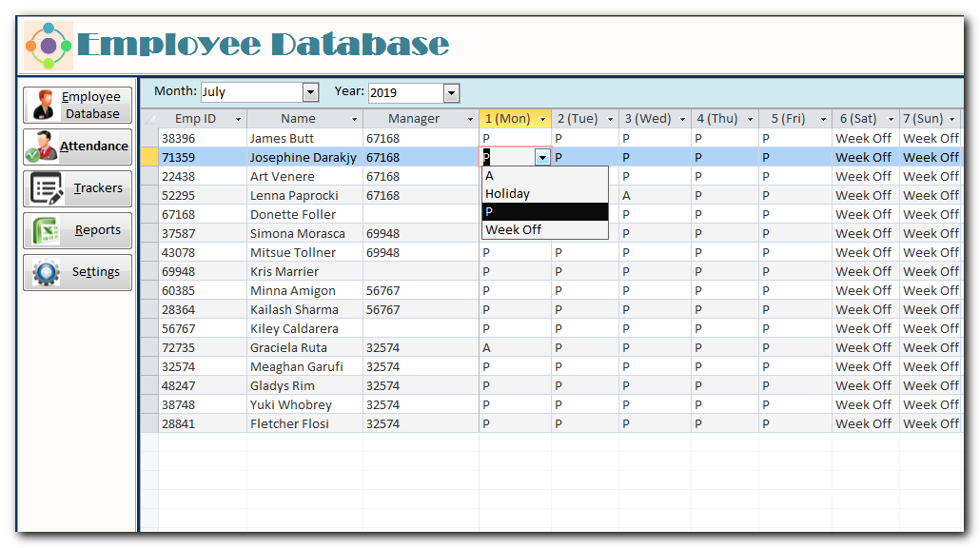Click the James Butt name cell
980x548 pixels.
pos(305,138)
